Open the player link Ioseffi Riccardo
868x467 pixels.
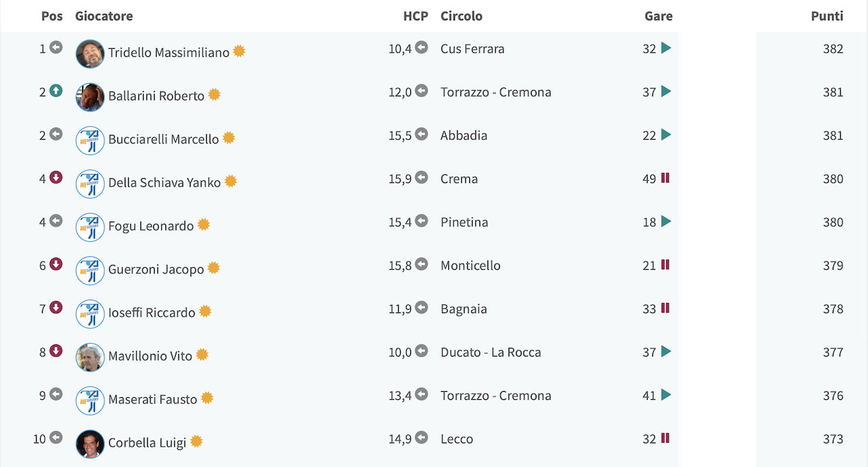pyautogui.click(x=152, y=312)
